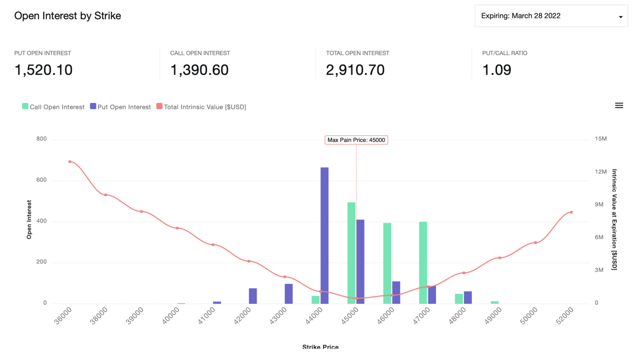
Task: Click the put bar at 48000
Action: pyautogui.click(x=468, y=298)
